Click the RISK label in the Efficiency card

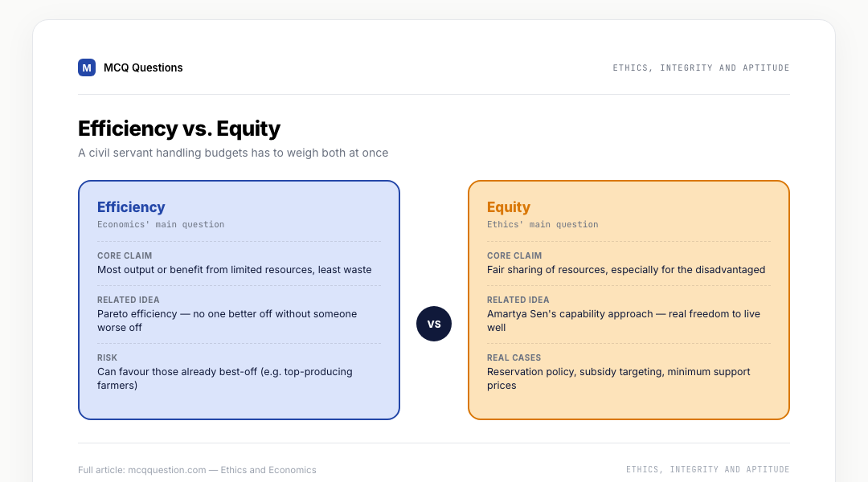click(108, 357)
